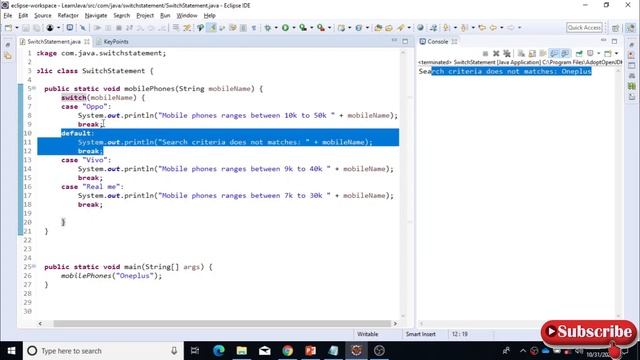640x360 pixels.
Task: Select the Console view tab
Action: point(438,42)
